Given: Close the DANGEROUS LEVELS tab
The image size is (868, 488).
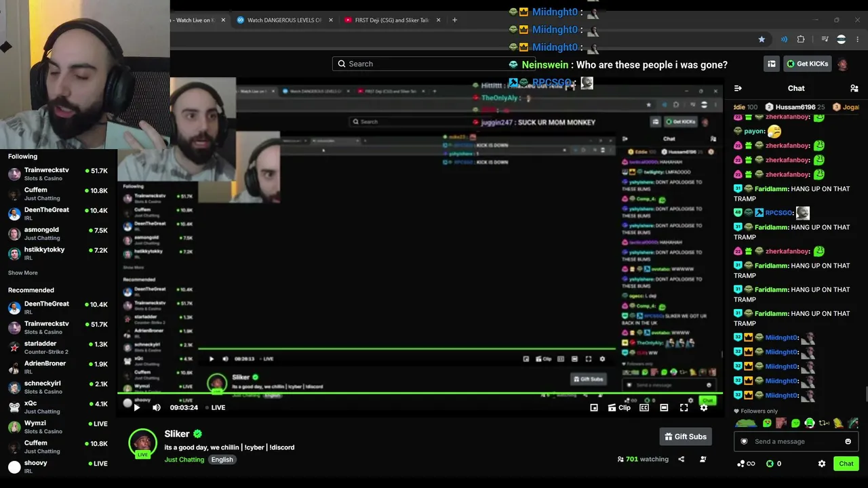Looking at the screenshot, I should pos(331,20).
